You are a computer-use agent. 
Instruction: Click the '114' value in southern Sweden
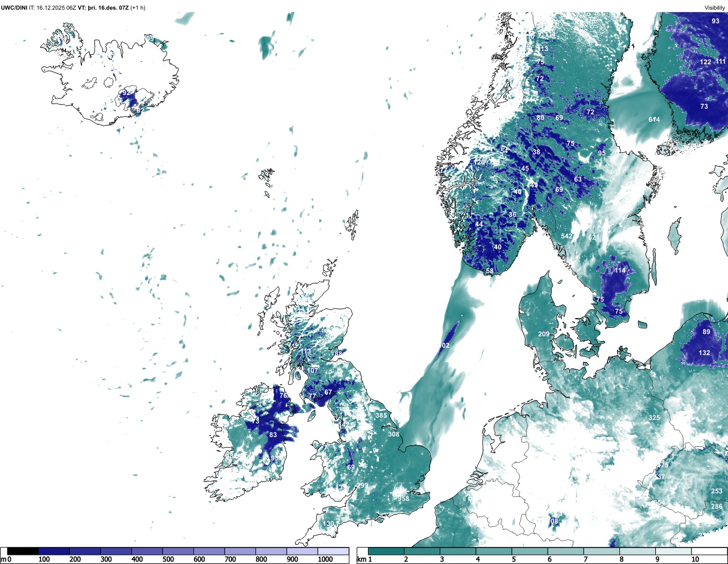click(620, 270)
